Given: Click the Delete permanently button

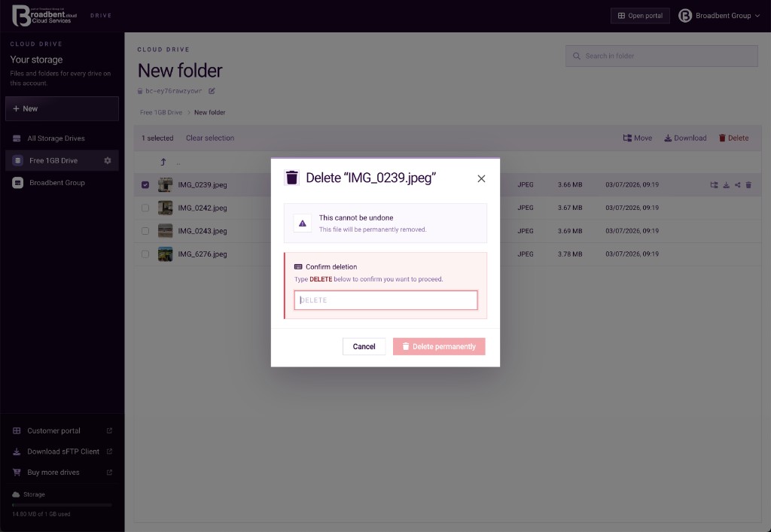Looking at the screenshot, I should point(439,346).
